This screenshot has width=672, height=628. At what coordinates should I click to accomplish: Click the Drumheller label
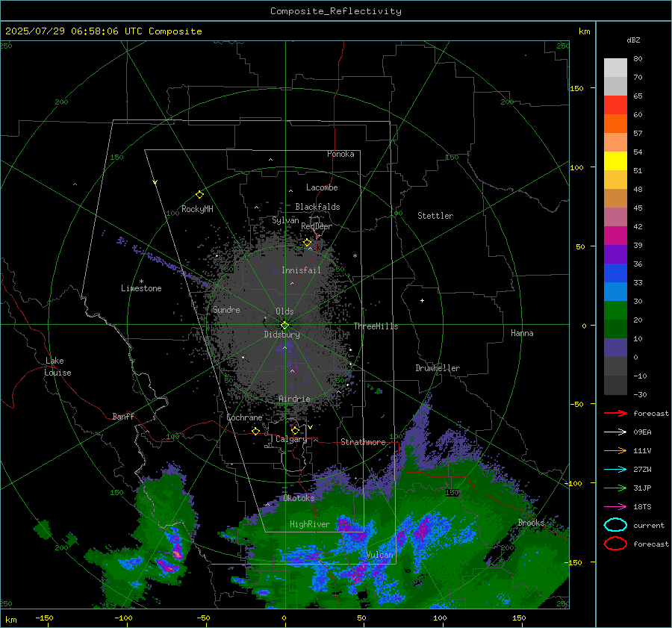pyautogui.click(x=438, y=368)
